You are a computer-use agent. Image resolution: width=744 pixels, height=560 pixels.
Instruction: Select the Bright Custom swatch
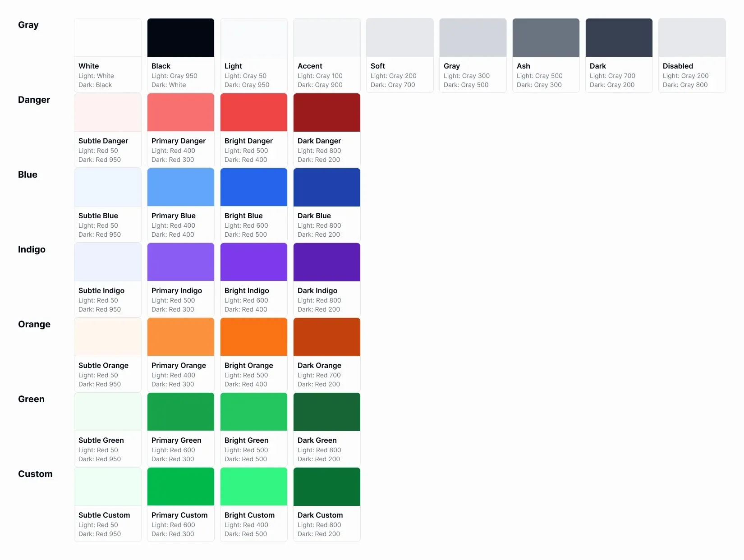pos(254,487)
